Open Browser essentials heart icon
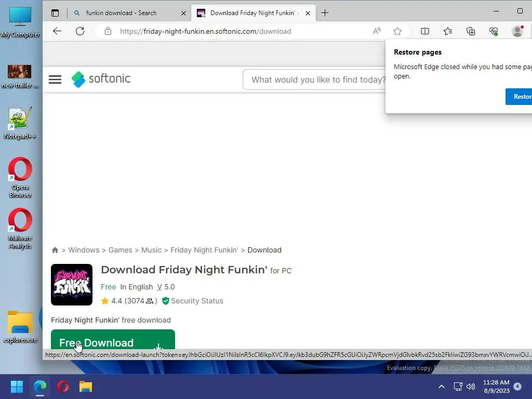The height and width of the screenshot is (399, 532). [x=494, y=31]
